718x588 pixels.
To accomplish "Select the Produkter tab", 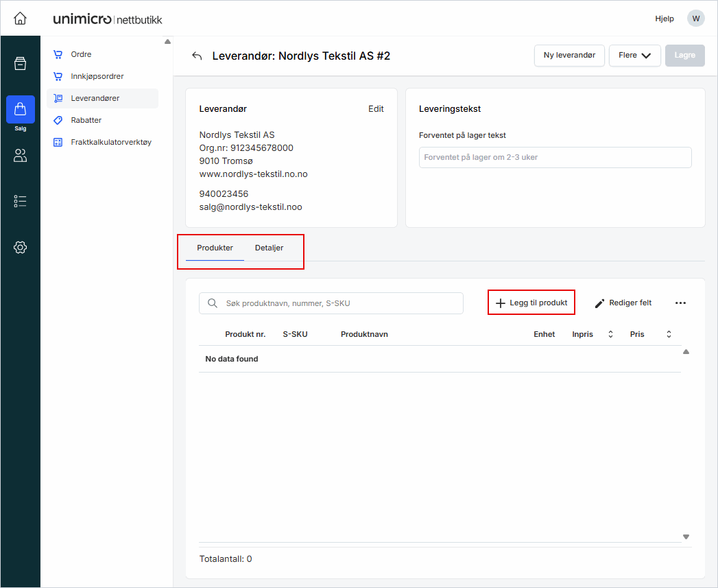I will point(215,248).
